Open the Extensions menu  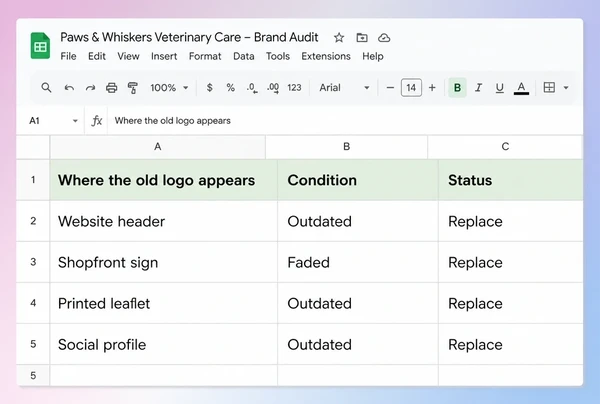tap(326, 56)
